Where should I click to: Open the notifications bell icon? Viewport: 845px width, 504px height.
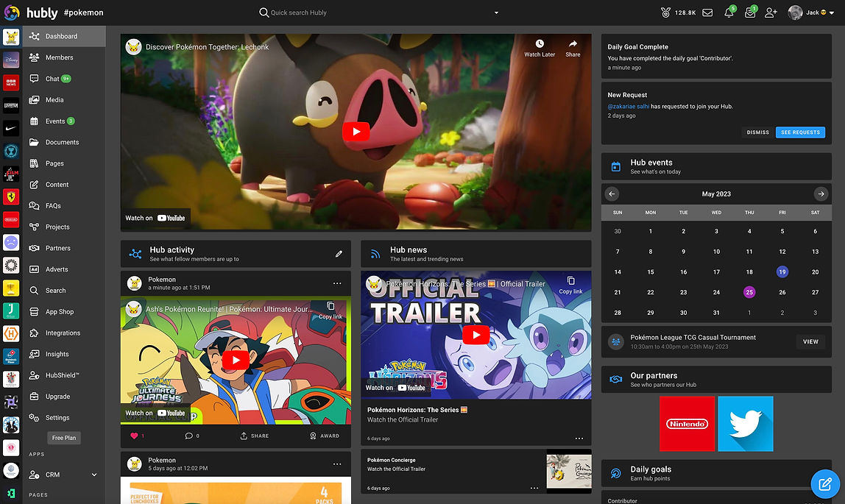729,13
